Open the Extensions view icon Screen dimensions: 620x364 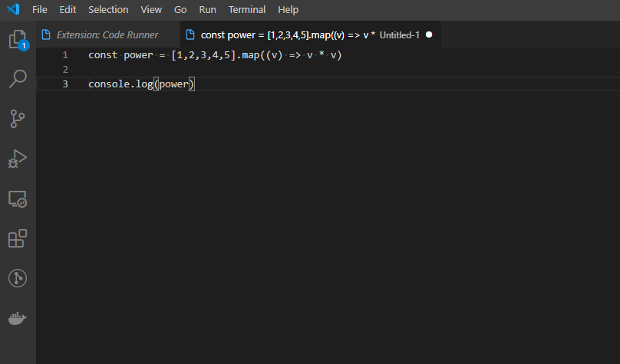(18, 238)
